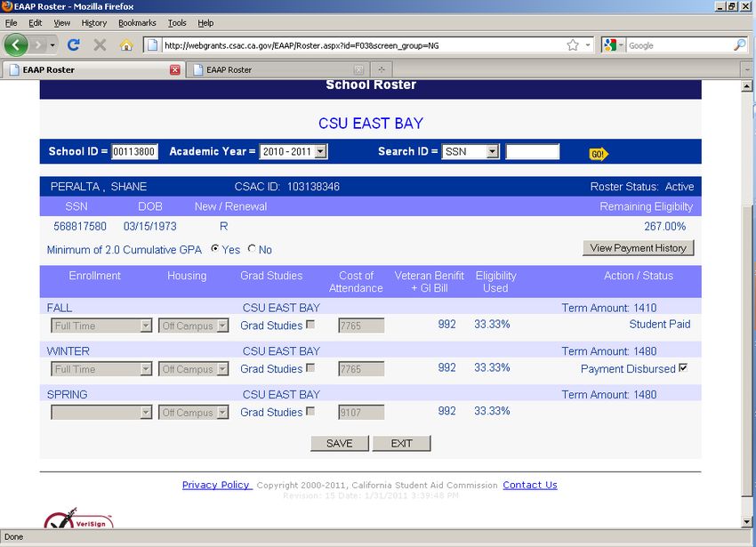756x547 pixels.
Task: Click the CSAC ID value 103138346
Action: coord(313,187)
